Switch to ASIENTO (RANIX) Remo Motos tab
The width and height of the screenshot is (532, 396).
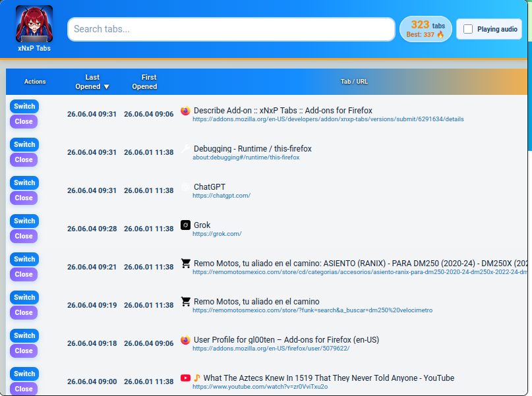pos(24,260)
